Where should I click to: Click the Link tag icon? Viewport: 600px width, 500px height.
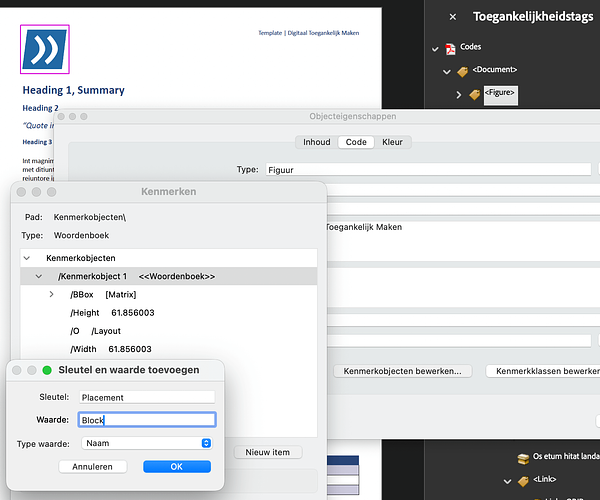[522, 480]
